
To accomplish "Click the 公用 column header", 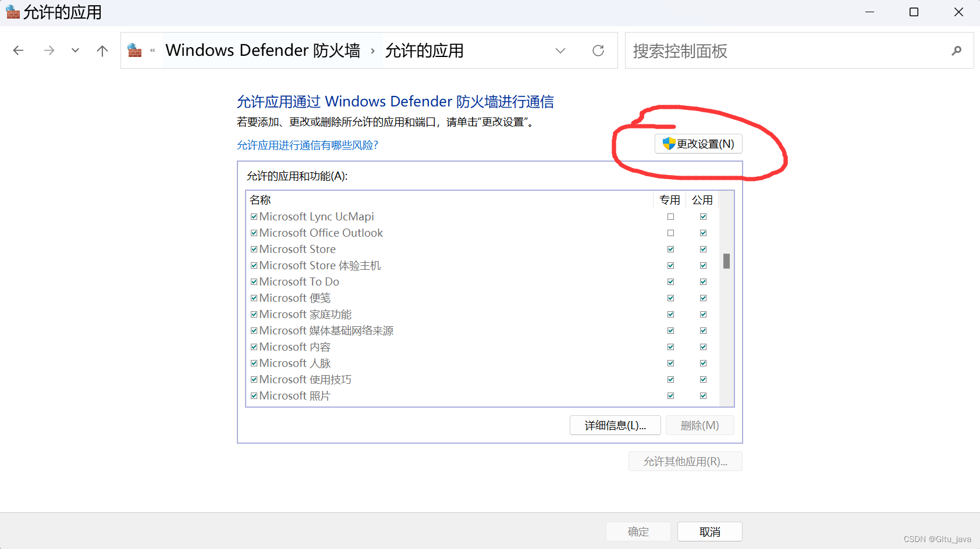I will [x=702, y=199].
